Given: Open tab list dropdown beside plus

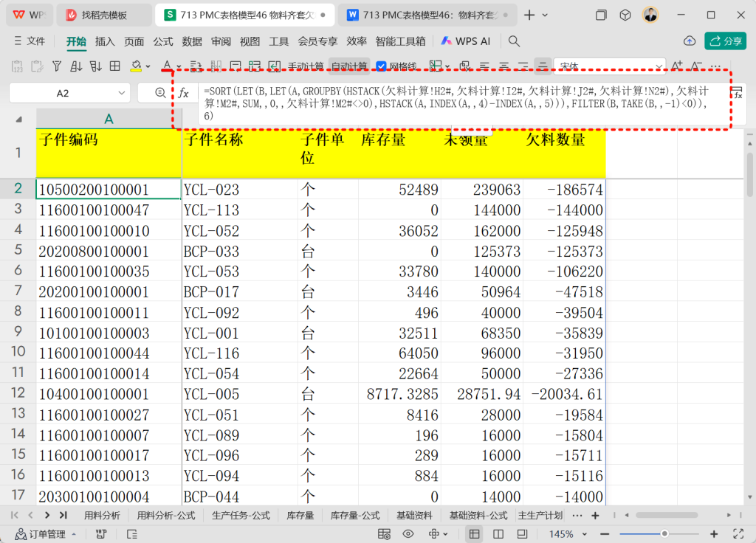Looking at the screenshot, I should [x=545, y=15].
